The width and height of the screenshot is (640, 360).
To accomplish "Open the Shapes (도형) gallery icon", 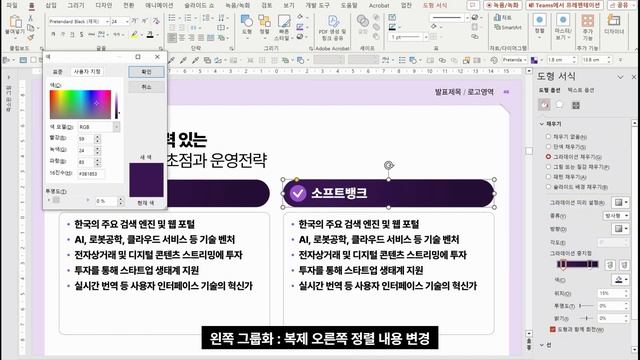I will pos(247,21).
